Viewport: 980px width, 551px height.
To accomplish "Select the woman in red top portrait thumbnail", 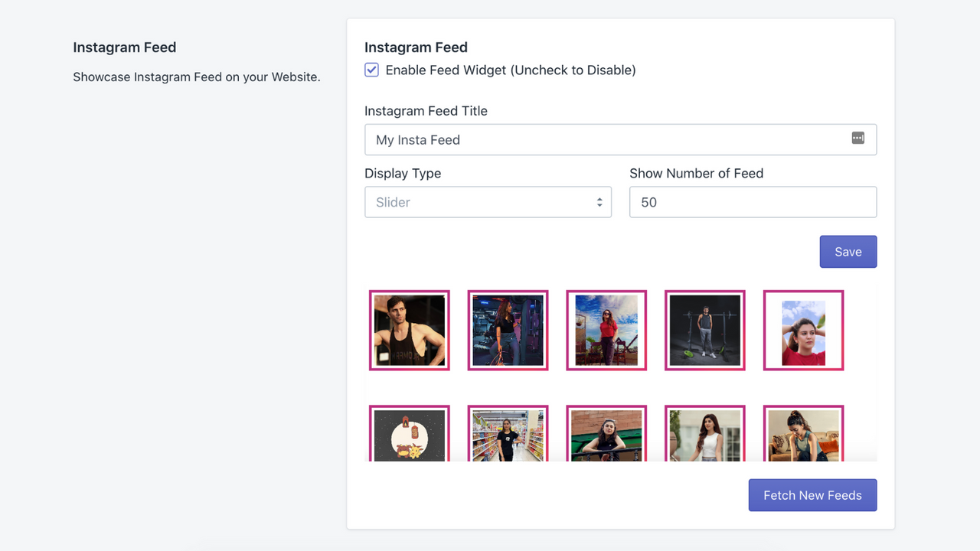I will click(x=803, y=331).
